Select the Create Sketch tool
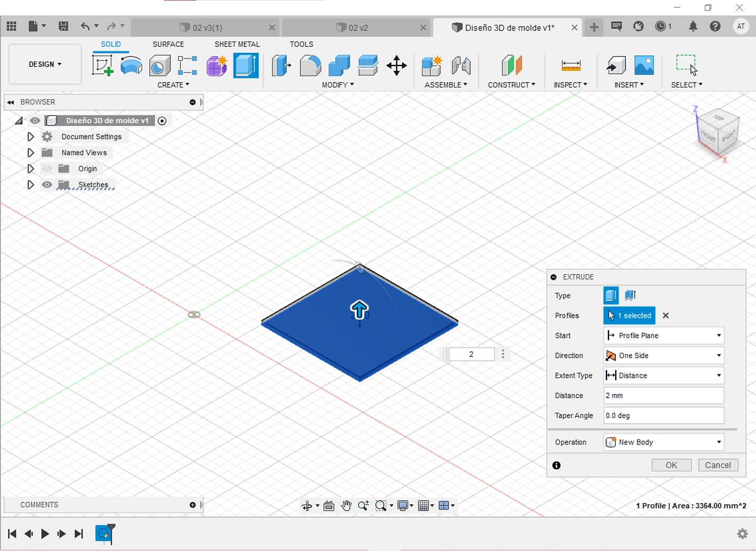This screenshot has height=551, width=756. point(102,66)
